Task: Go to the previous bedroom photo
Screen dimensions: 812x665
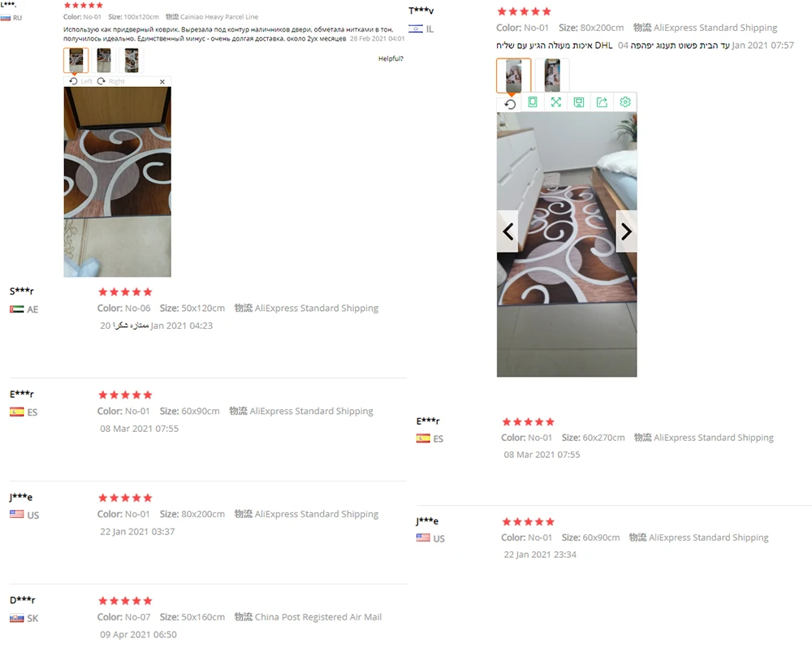Action: [508, 231]
